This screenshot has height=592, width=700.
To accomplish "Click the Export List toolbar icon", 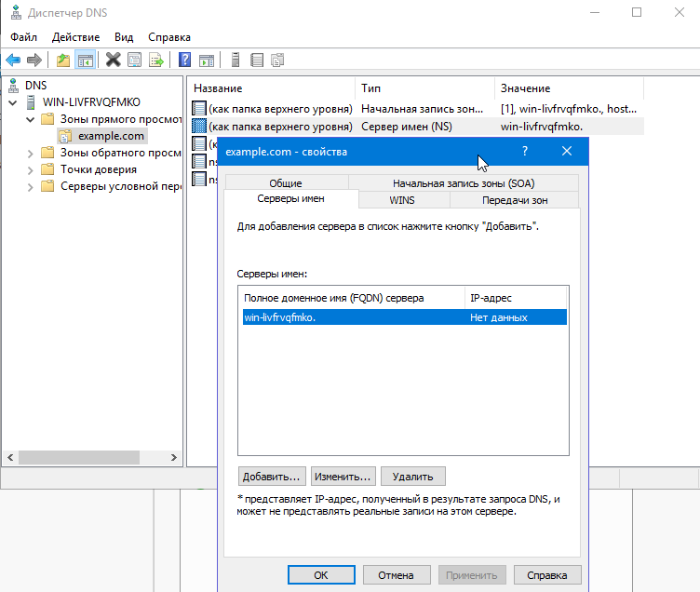I will pos(156,60).
